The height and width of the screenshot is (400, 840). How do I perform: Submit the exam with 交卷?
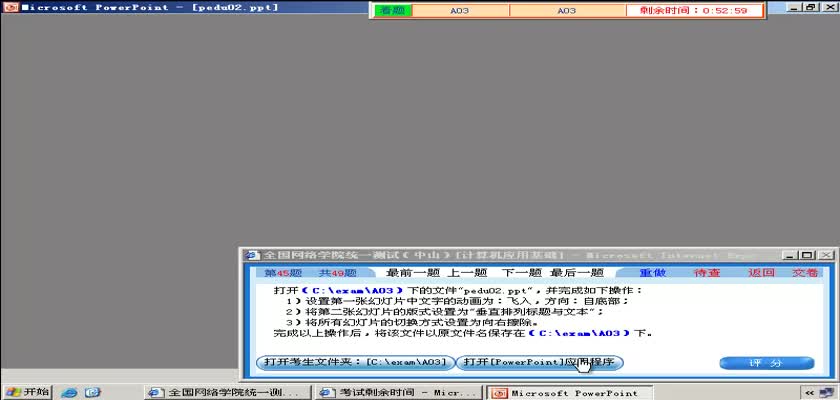pyautogui.click(x=805, y=273)
